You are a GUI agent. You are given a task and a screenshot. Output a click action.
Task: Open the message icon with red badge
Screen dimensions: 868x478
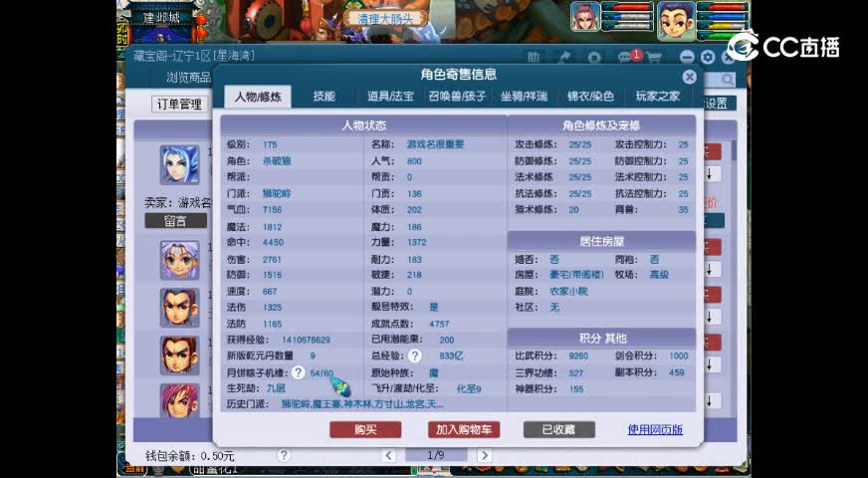click(628, 57)
